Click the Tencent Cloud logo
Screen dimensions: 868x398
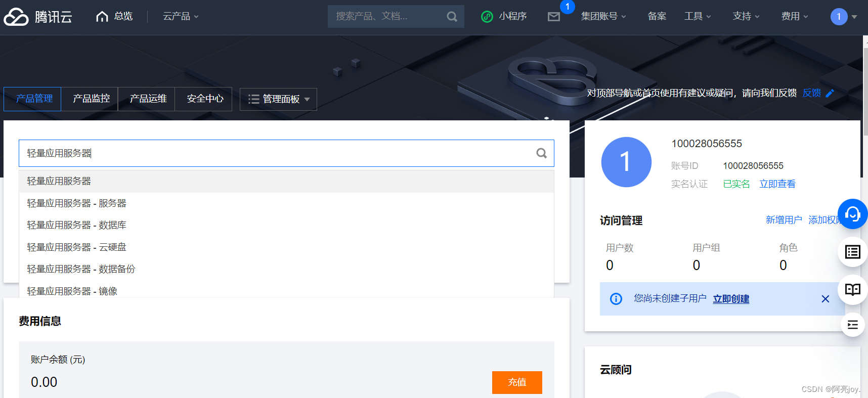point(38,17)
